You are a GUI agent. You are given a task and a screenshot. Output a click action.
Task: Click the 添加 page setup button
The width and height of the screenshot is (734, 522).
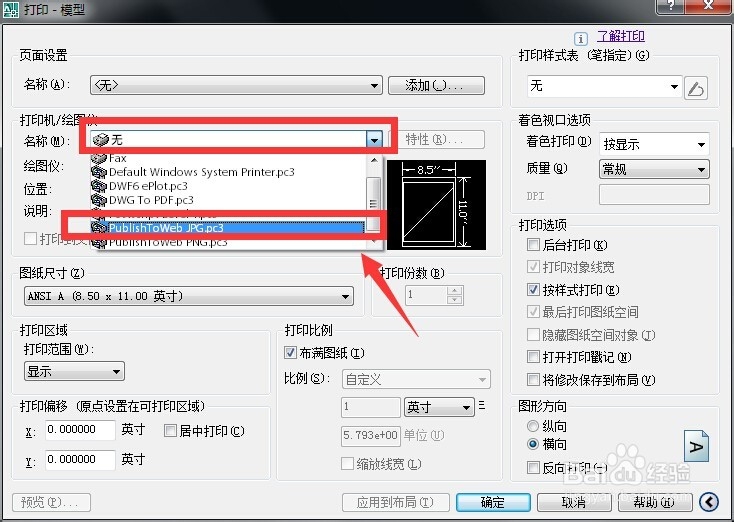[x=436, y=86]
